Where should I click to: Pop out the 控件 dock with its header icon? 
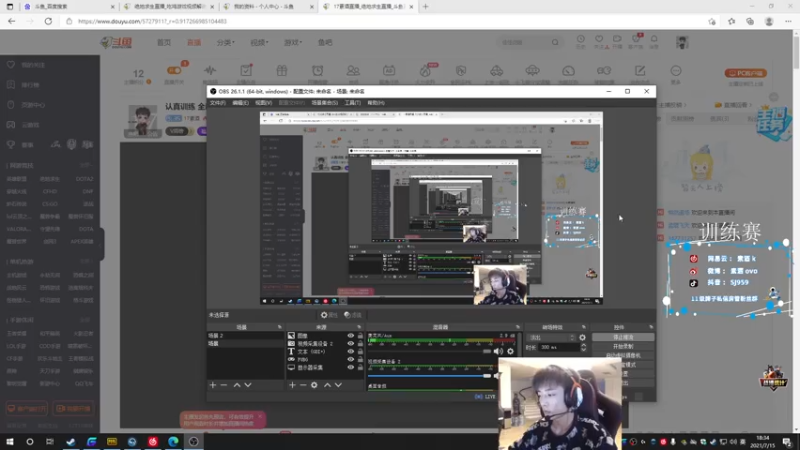651,327
